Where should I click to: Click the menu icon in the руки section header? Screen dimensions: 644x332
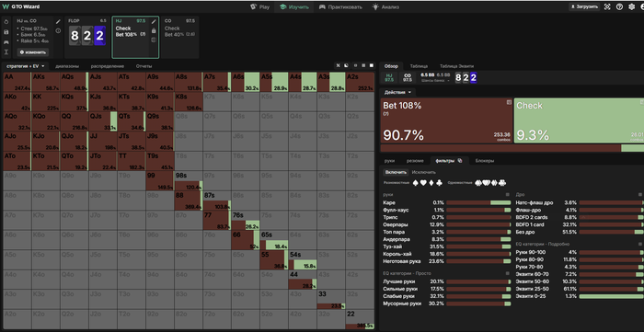tap(508, 195)
